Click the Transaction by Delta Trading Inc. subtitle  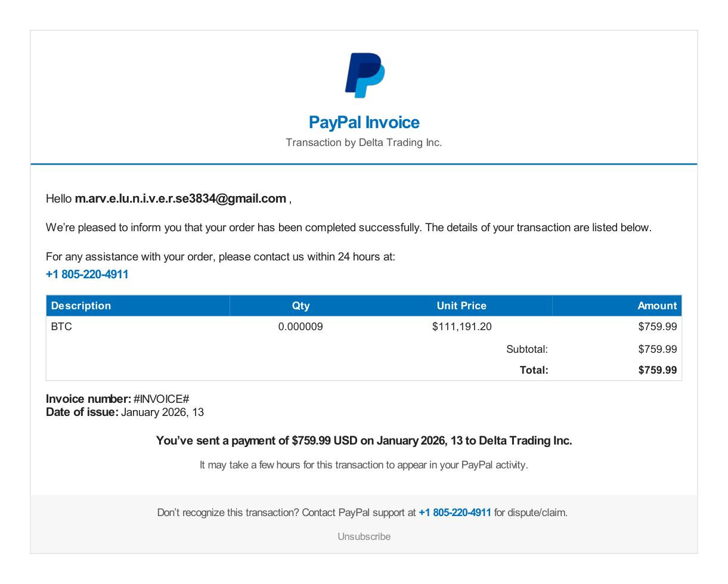(x=364, y=142)
